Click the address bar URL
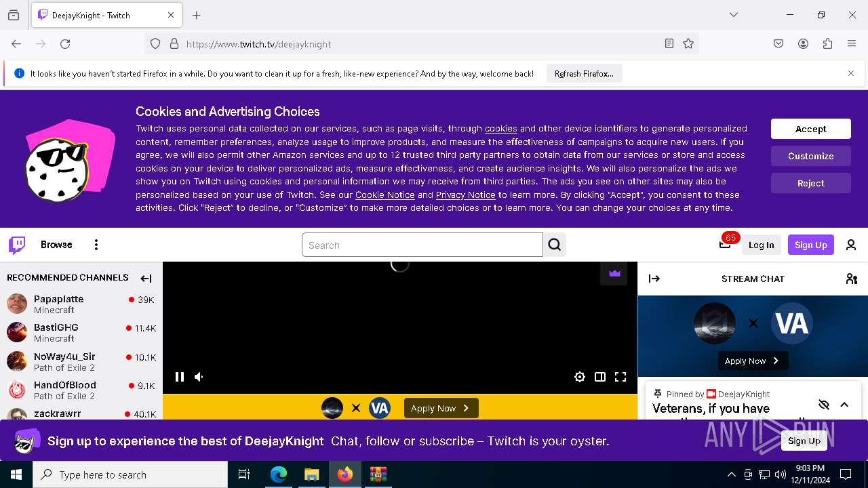 [x=259, y=44]
